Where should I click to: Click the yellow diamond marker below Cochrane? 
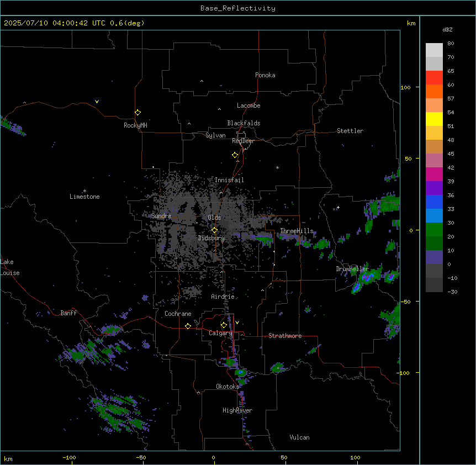(188, 326)
